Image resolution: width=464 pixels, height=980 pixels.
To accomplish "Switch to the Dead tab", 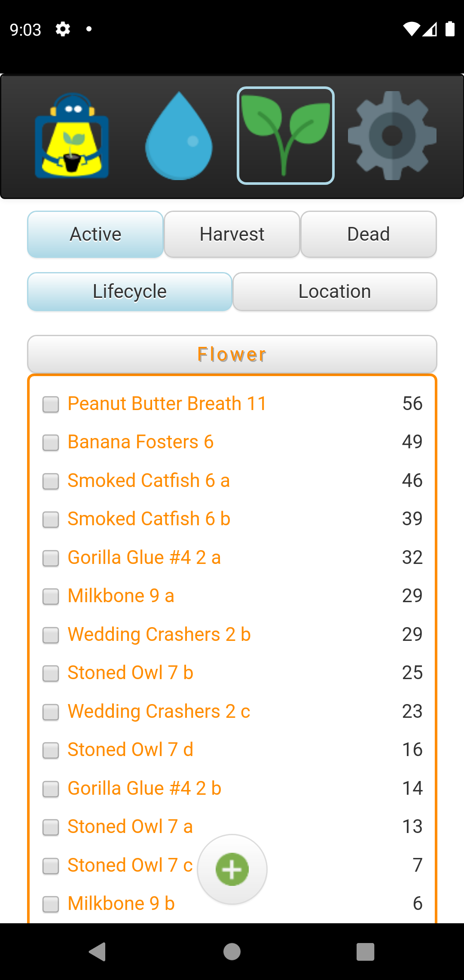I will click(369, 234).
